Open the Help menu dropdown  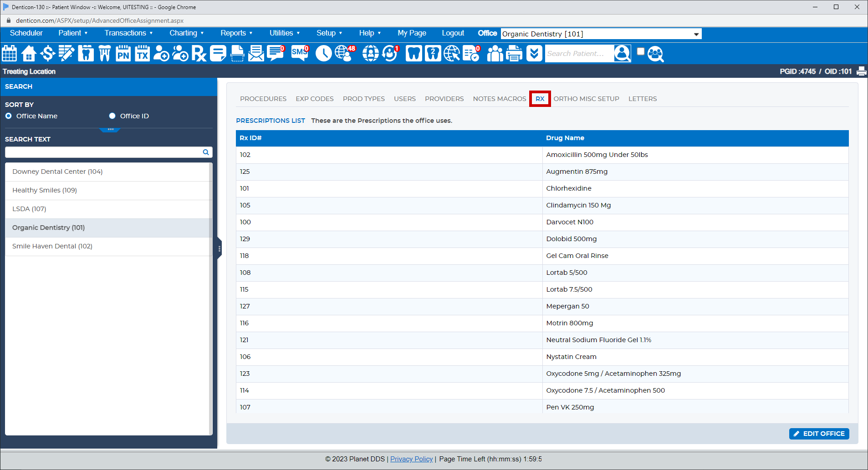[370, 33]
